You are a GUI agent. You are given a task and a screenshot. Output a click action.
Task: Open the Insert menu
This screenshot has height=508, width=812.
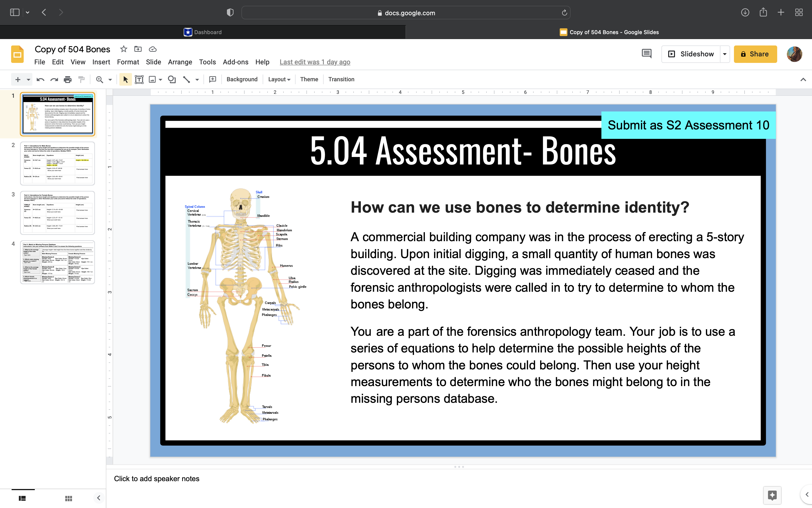click(101, 62)
